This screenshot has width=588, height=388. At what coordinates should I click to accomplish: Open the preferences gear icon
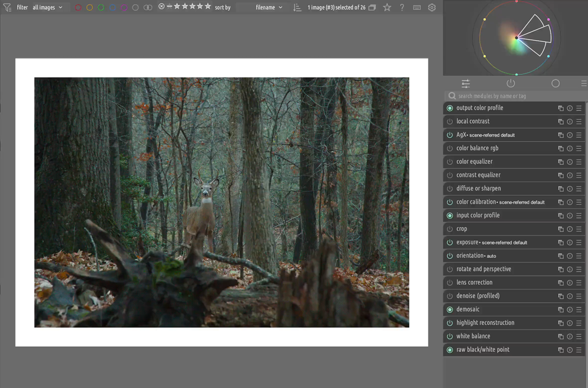[432, 7]
